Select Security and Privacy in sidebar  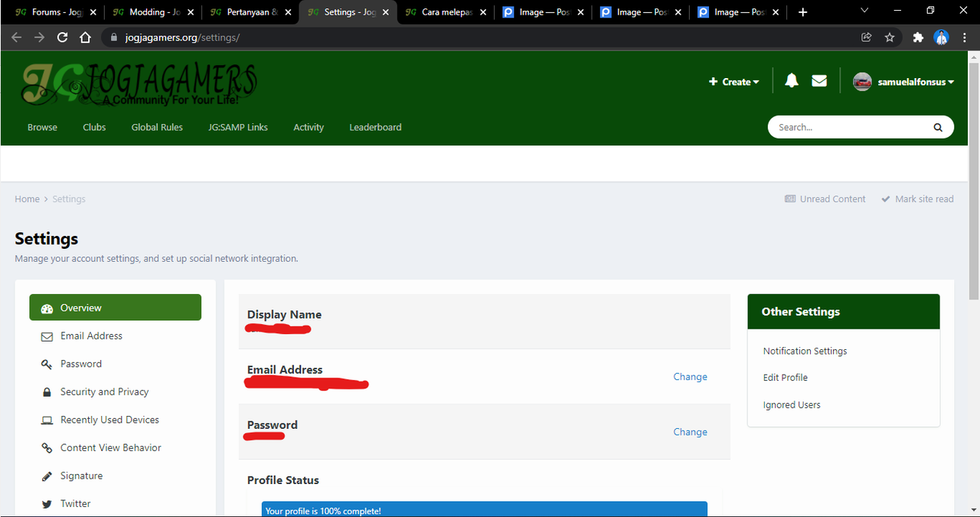[x=115, y=391]
